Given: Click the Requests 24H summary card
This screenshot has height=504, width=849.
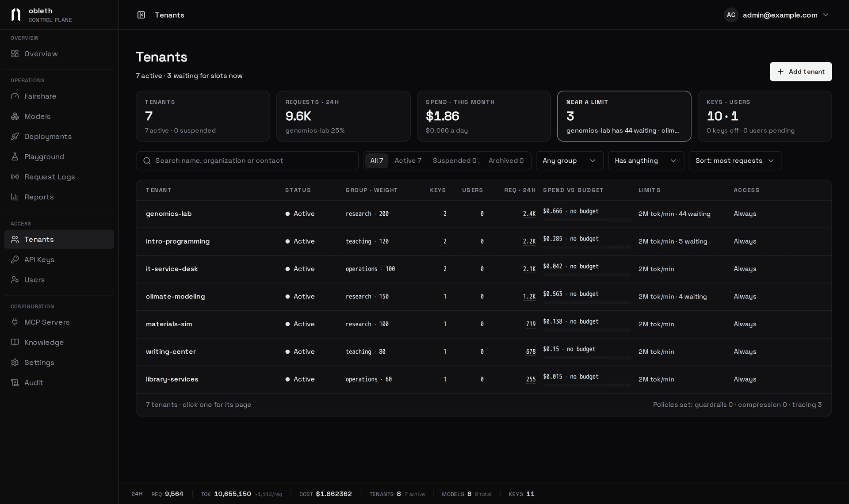Looking at the screenshot, I should click(x=343, y=116).
